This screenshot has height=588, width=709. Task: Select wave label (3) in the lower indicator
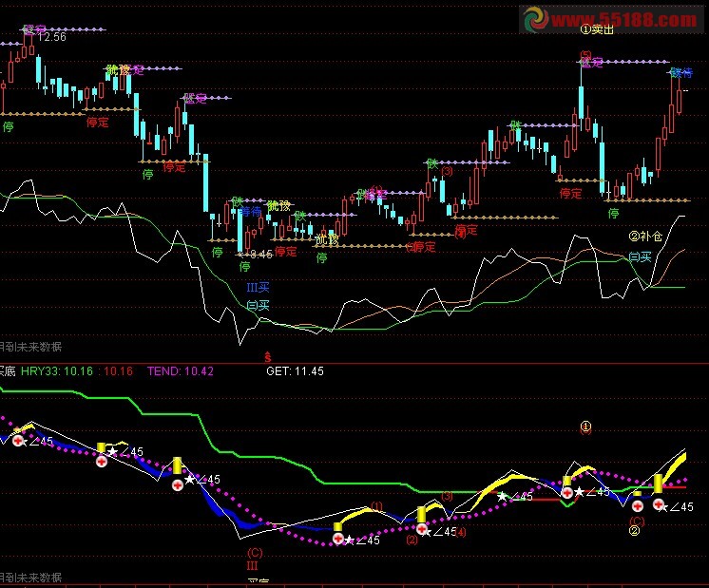[x=447, y=496]
